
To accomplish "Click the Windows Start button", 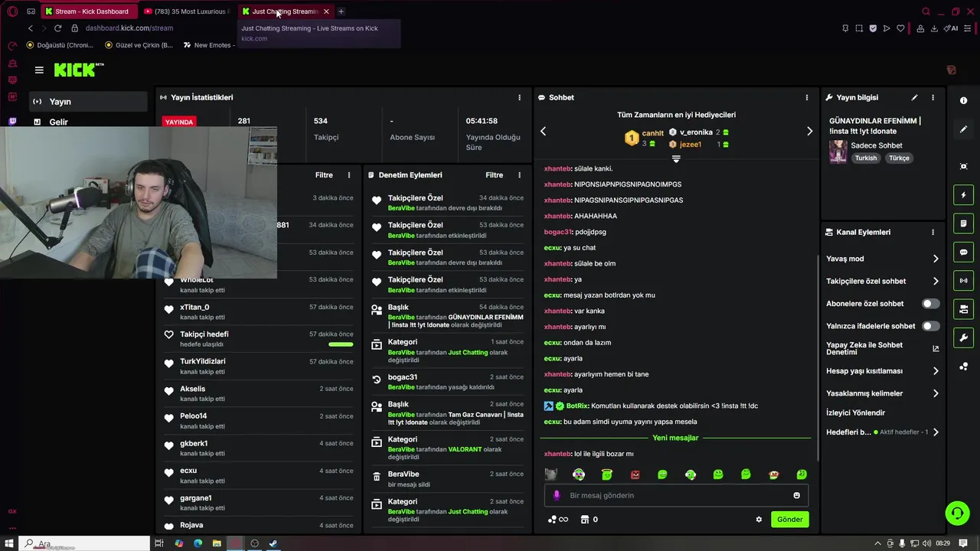I will point(9,543).
